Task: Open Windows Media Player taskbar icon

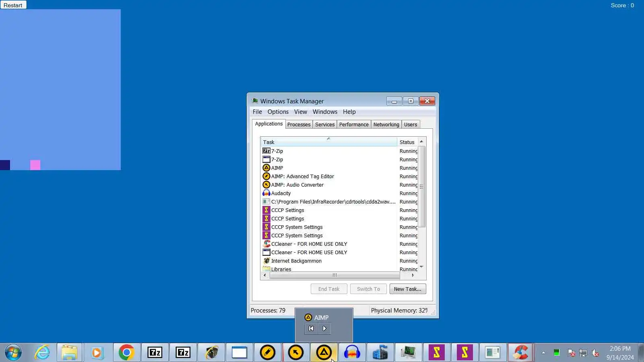Action: [97, 353]
